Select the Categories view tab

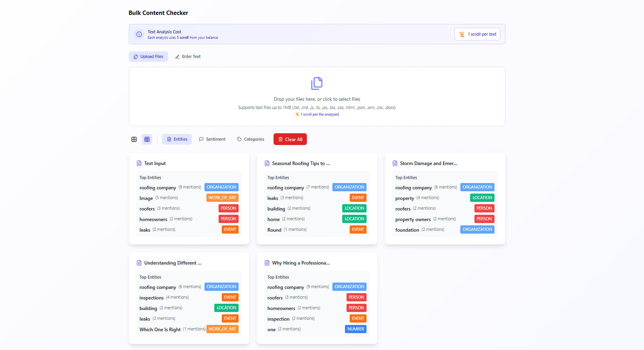tap(250, 140)
